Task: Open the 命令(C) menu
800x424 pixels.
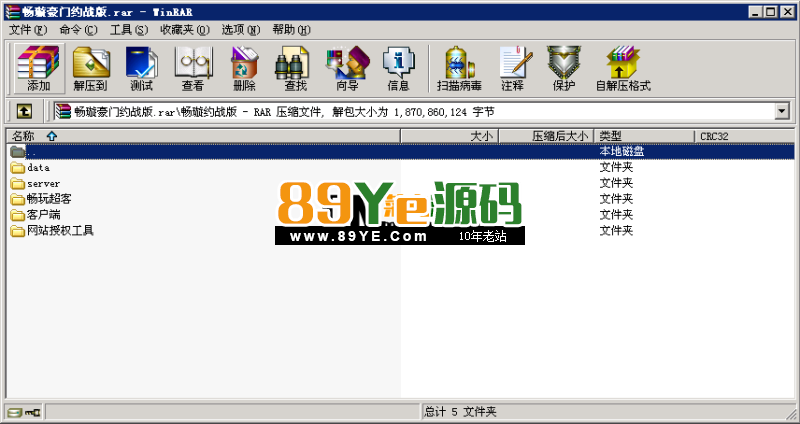Action: pyautogui.click(x=78, y=30)
